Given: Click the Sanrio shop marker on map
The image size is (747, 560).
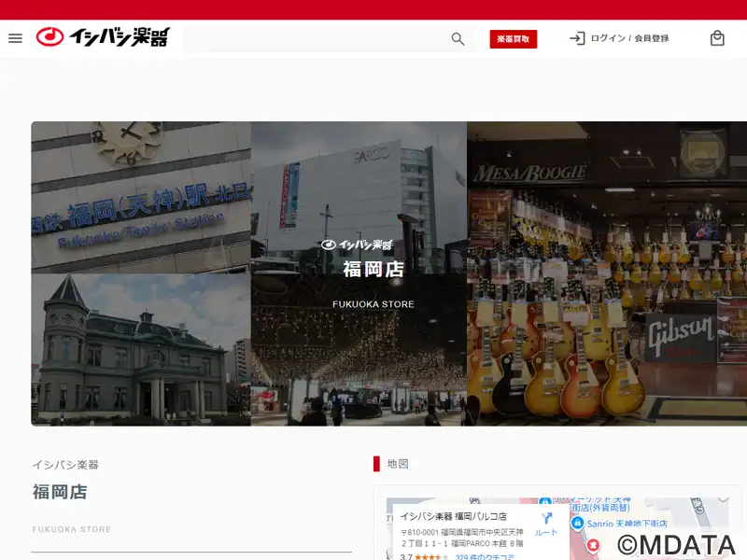Looking at the screenshot, I should [577, 524].
